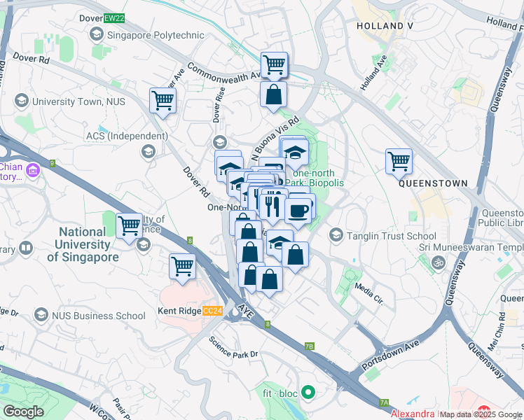Open the shopping cart marker on Commonwealth Ave
Screen dimensions: 524x420
274,64
